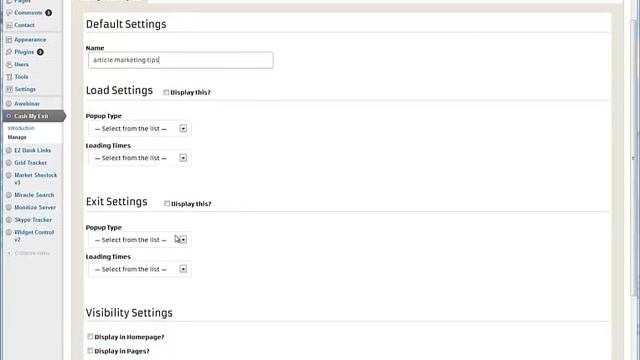Click the Contact icon in the sidebar
The height and width of the screenshot is (360, 640).
coord(9,25)
